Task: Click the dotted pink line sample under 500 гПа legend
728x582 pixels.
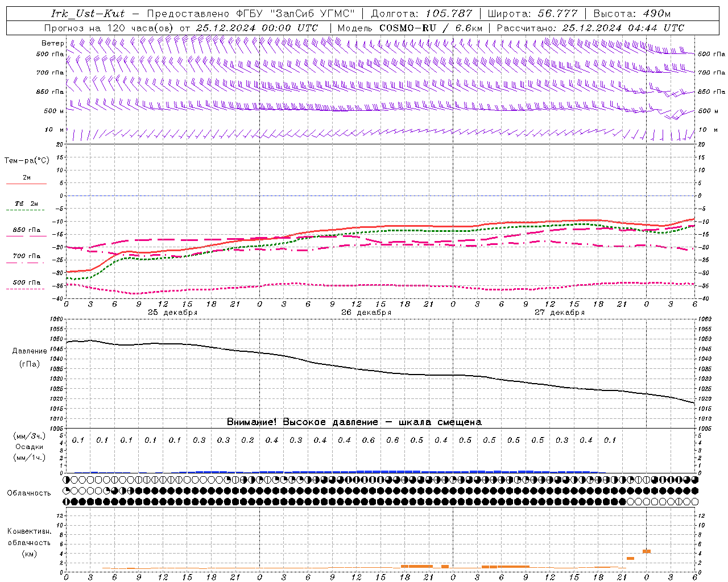Action: point(25,289)
